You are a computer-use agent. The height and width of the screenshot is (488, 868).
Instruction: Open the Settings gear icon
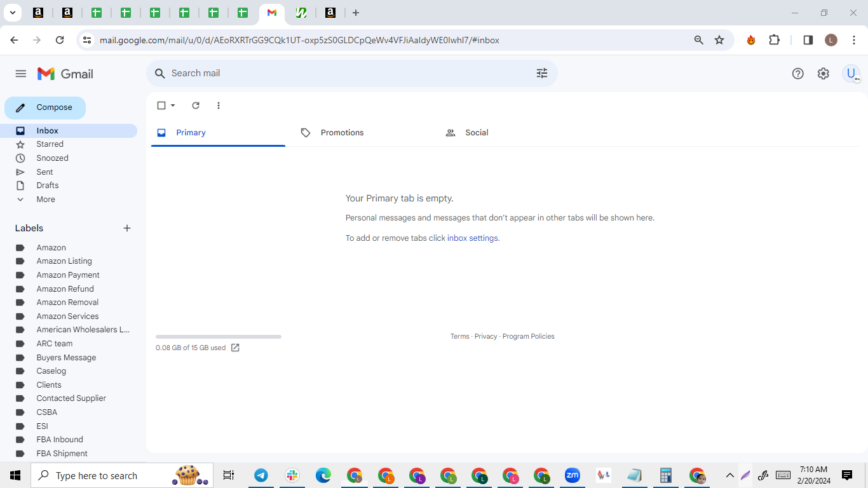tap(824, 74)
